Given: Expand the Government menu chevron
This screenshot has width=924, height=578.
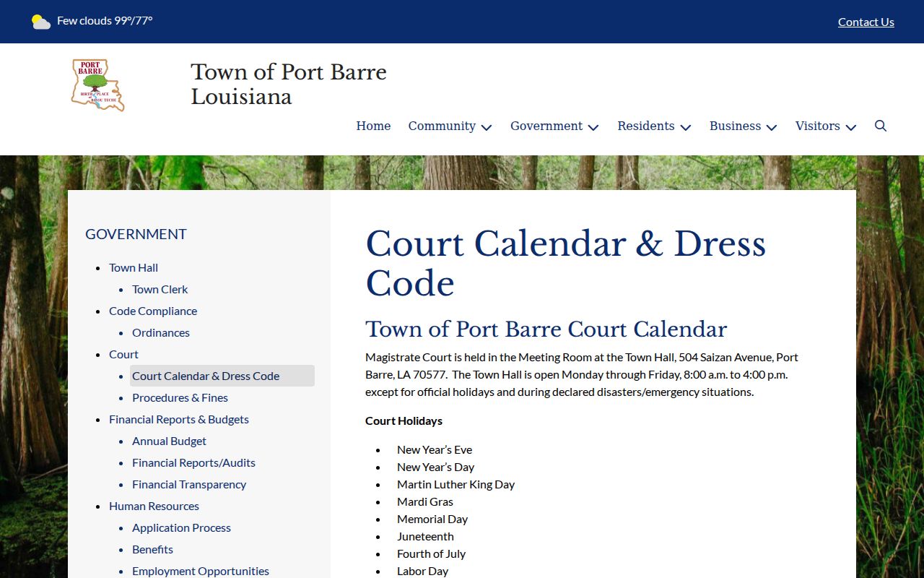Looking at the screenshot, I should tap(593, 127).
